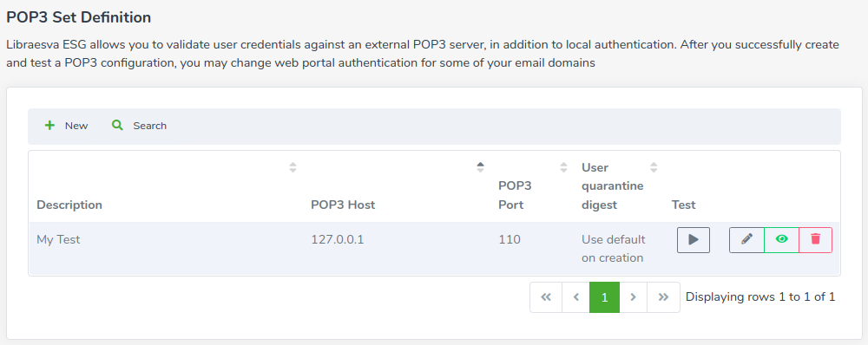Sort by User quarantine digest arrows

(654, 167)
